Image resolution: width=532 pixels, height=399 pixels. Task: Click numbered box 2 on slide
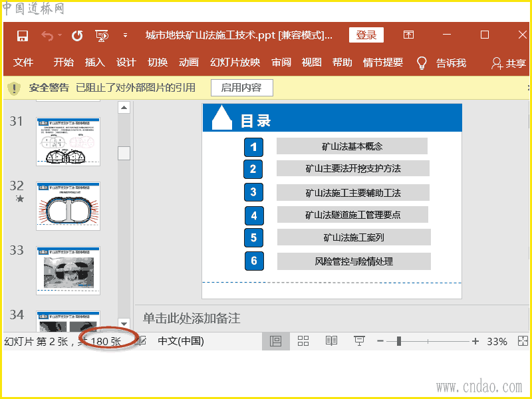click(x=253, y=170)
